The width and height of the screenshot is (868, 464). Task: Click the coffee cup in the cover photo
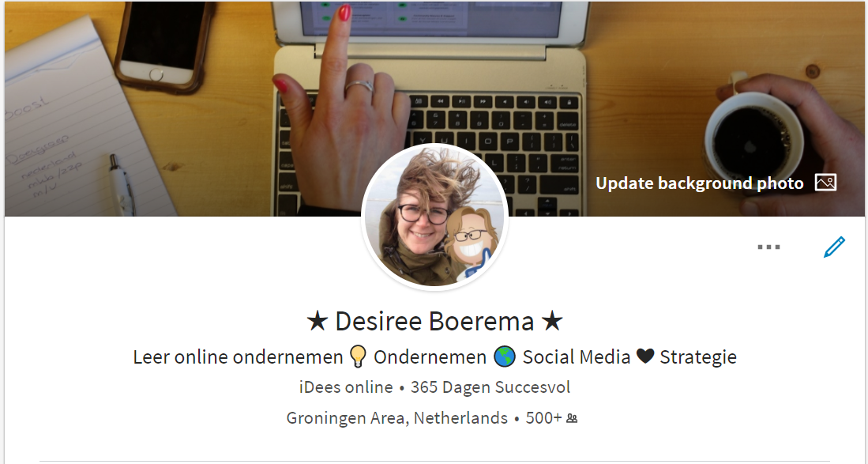(753, 138)
